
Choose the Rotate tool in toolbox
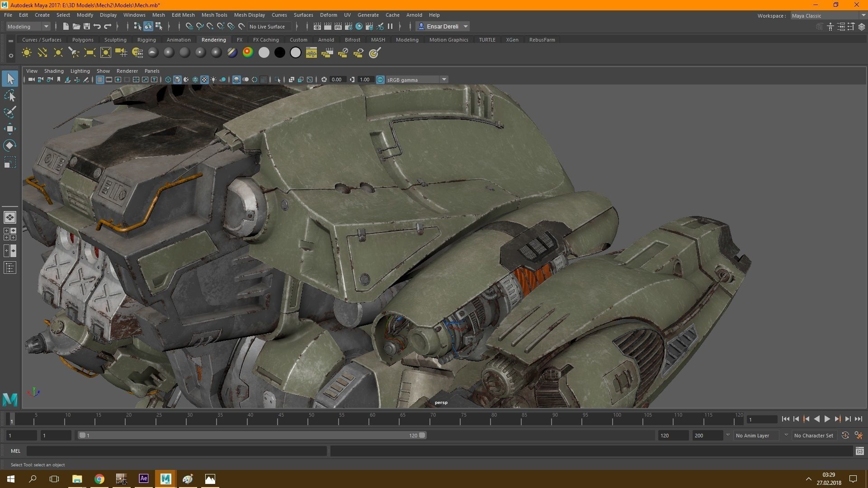click(x=10, y=145)
